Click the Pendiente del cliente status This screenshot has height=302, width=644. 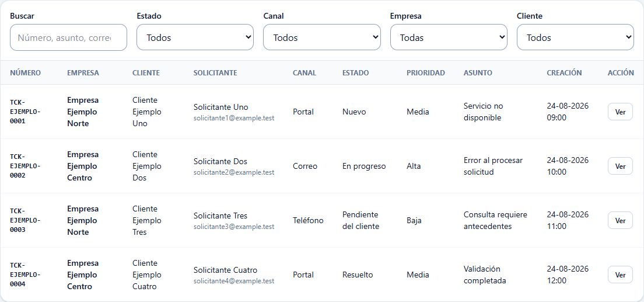(360, 221)
